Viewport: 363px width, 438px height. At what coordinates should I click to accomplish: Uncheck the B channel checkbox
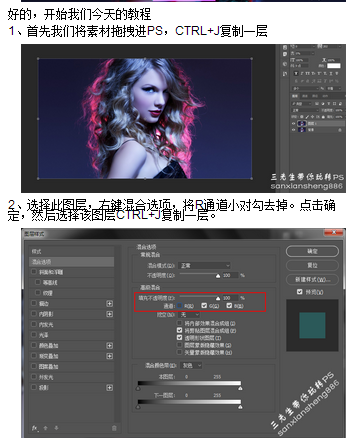click(229, 306)
